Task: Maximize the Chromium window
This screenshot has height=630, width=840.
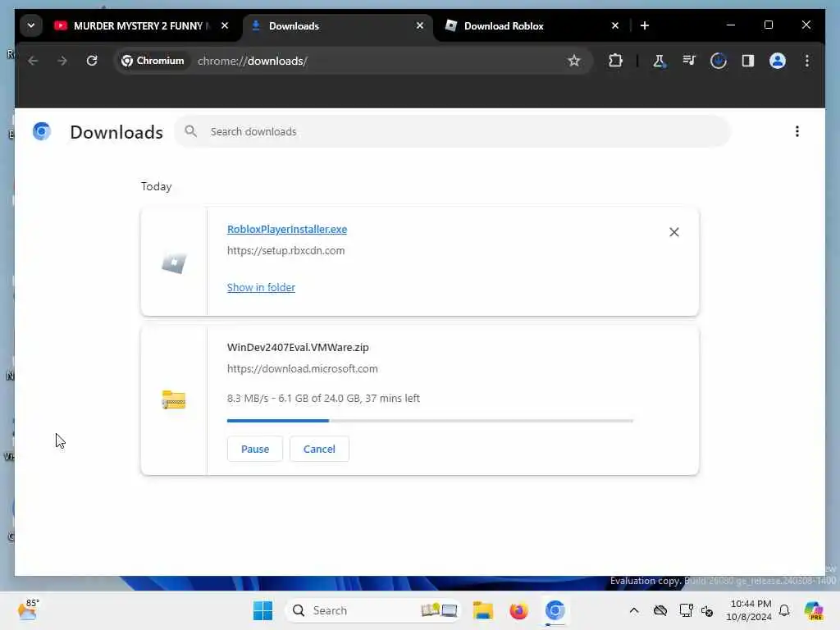Action: pyautogui.click(x=768, y=25)
